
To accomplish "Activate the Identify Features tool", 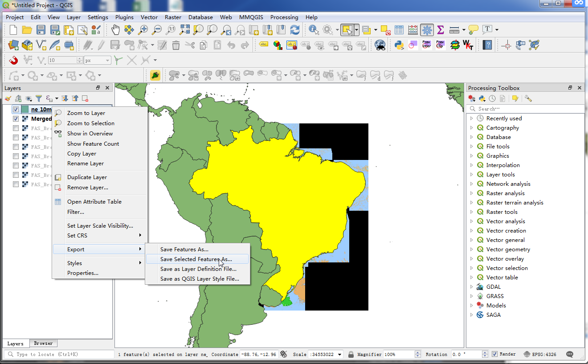I will [x=314, y=30].
